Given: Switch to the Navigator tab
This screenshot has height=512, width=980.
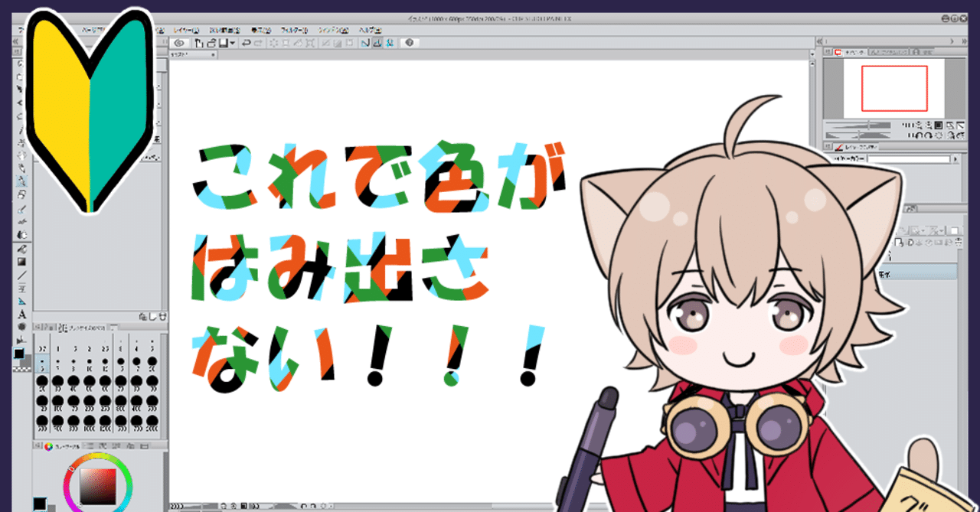Looking at the screenshot, I should [851, 52].
